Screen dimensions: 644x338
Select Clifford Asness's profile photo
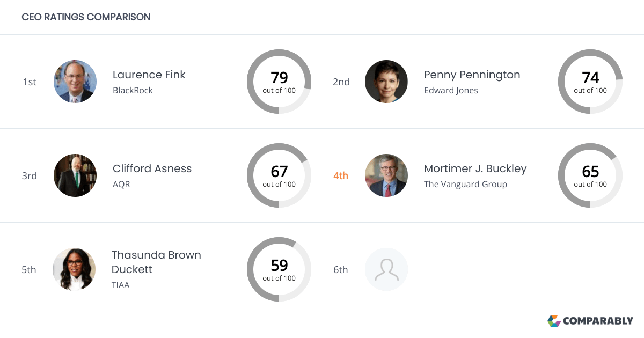pos(75,175)
